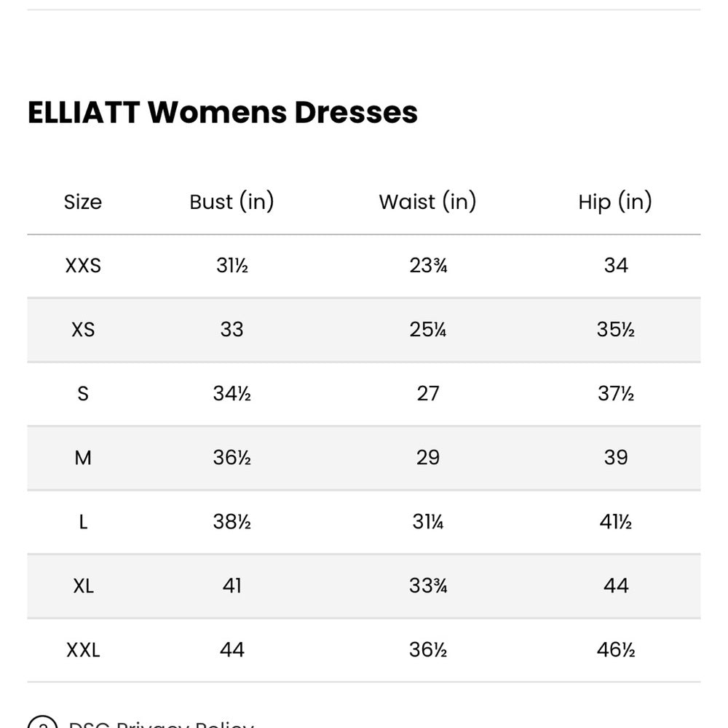Select the S size row label
Image resolution: width=728 pixels, height=728 pixels.
click(83, 394)
